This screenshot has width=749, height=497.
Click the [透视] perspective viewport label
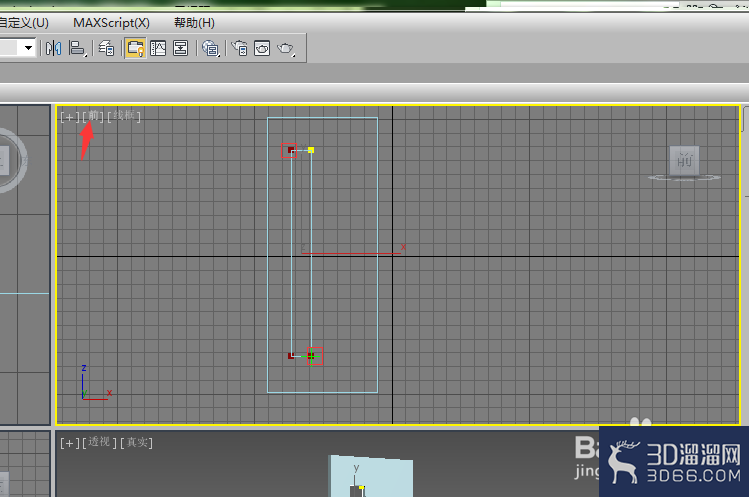click(x=99, y=443)
